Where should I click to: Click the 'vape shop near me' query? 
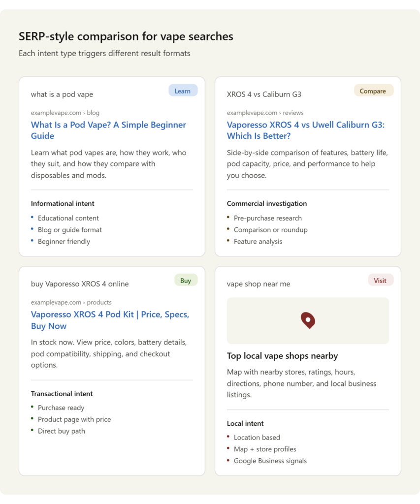258,283
